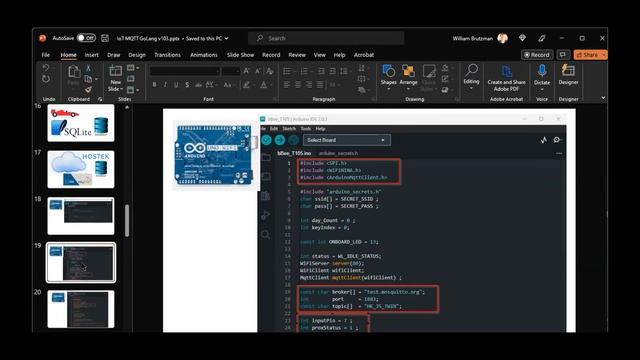Image resolution: width=640 pixels, height=360 pixels.
Task: Select slide 17 thumbnail with HOSTEK
Action: [81, 169]
